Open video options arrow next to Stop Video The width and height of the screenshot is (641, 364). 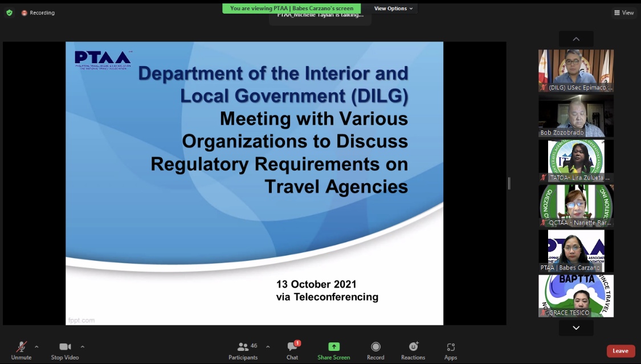pos(83,347)
